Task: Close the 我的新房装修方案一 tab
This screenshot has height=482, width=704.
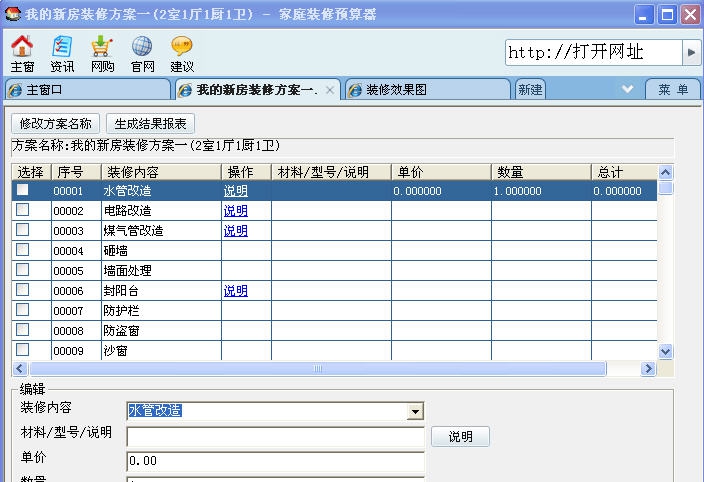Action: point(330,90)
